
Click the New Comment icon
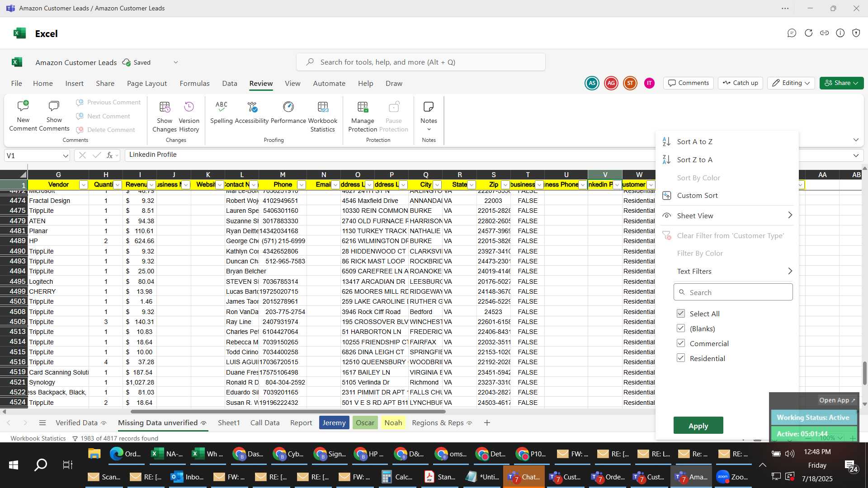[x=23, y=107]
